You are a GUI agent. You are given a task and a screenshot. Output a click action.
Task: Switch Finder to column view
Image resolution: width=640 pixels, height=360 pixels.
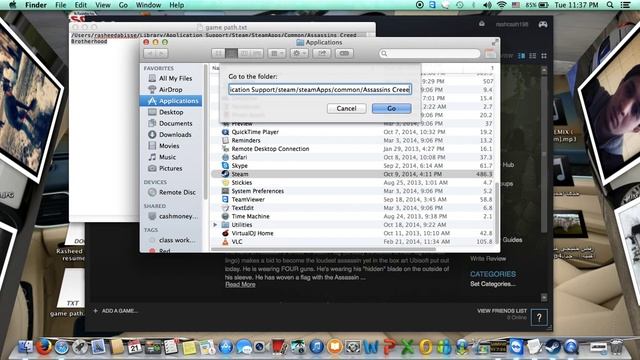click(x=244, y=53)
